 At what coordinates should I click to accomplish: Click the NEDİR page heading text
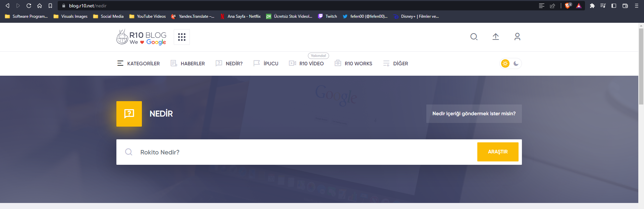(161, 114)
